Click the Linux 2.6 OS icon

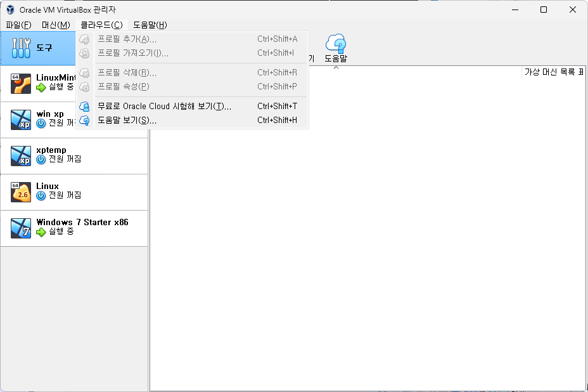click(21, 192)
